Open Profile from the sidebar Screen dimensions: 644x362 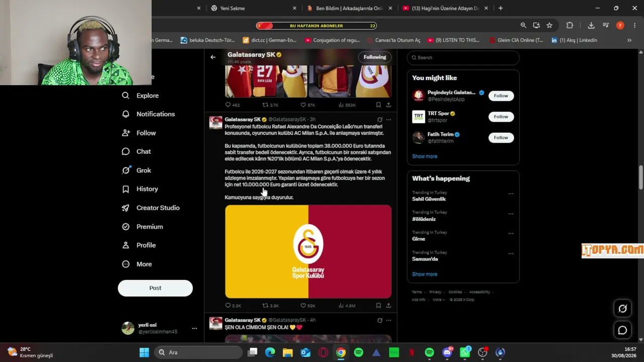(139, 245)
